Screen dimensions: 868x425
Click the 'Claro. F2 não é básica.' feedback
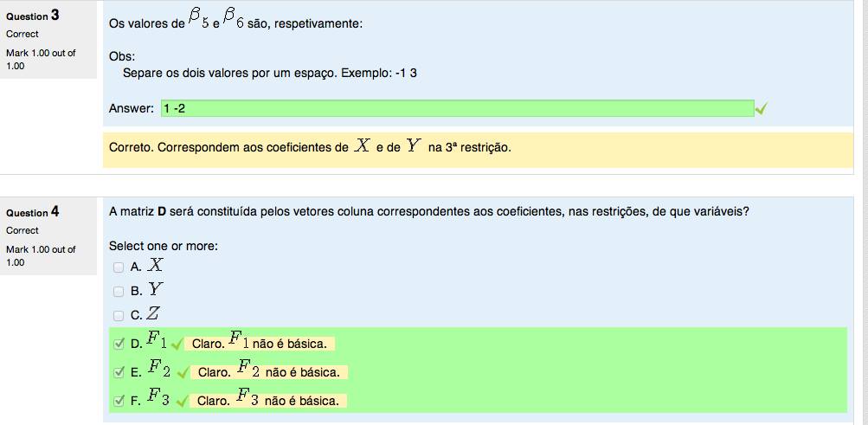point(270,372)
